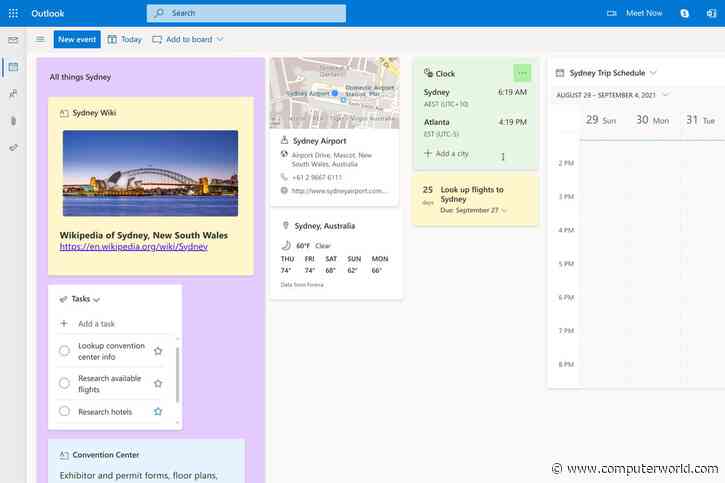
Task: Click the Outlook title in the header
Action: [48, 13]
